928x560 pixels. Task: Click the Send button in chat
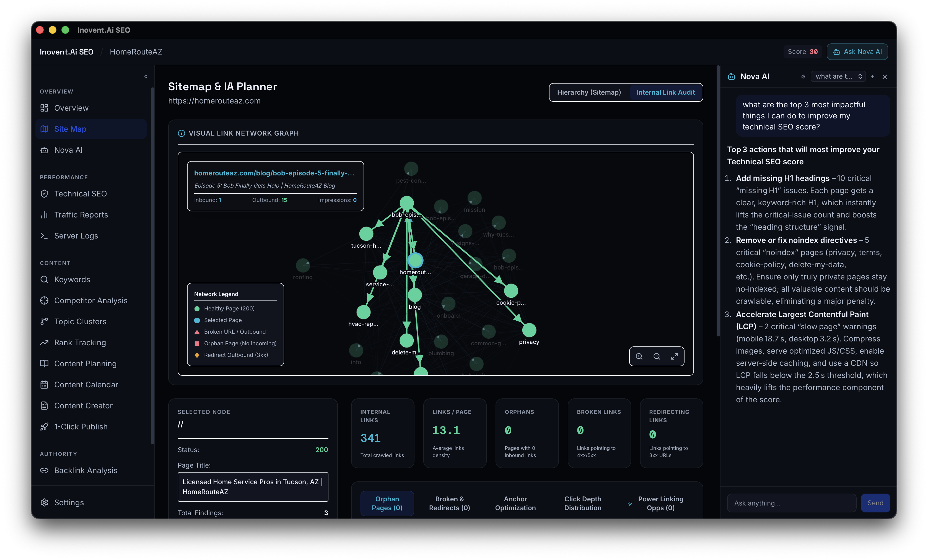(x=875, y=503)
